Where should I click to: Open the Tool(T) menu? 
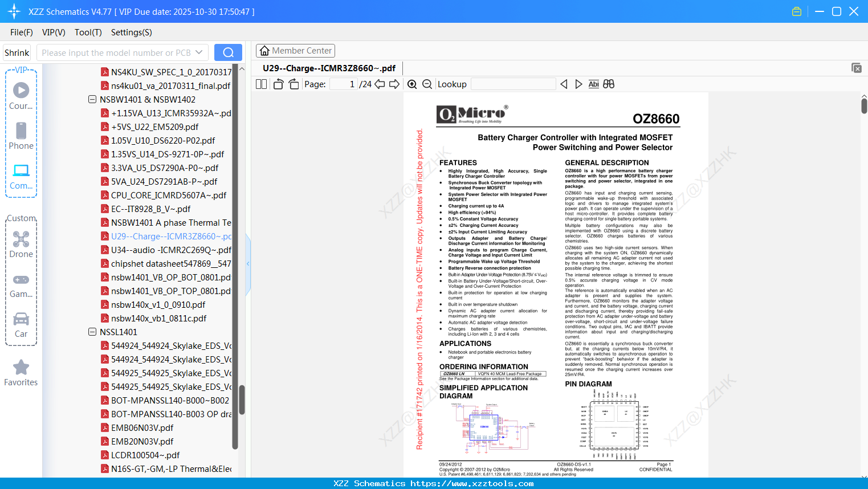pyautogui.click(x=88, y=32)
